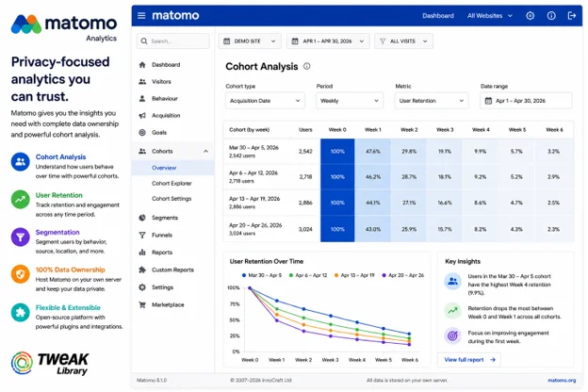Click the info icon in top bar
The image size is (588, 392).
[x=551, y=15]
